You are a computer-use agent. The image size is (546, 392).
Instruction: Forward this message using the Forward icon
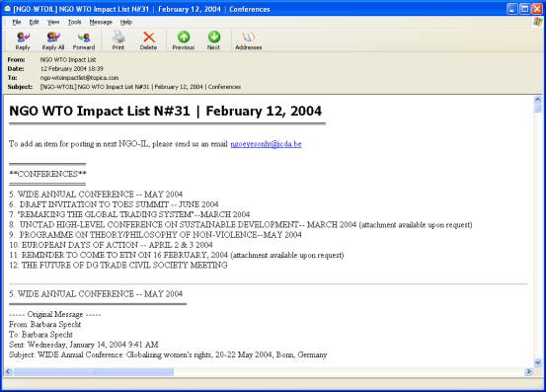(x=84, y=40)
